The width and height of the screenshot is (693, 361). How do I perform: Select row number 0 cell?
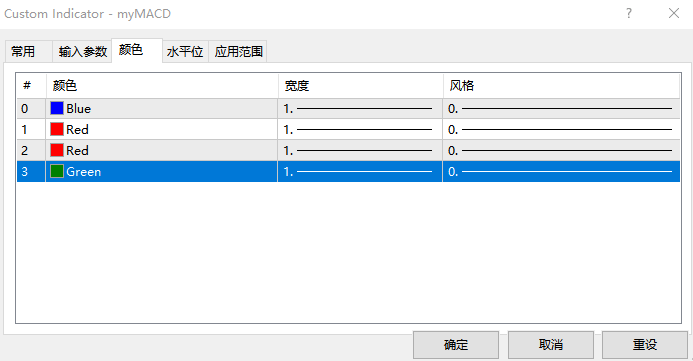31,109
